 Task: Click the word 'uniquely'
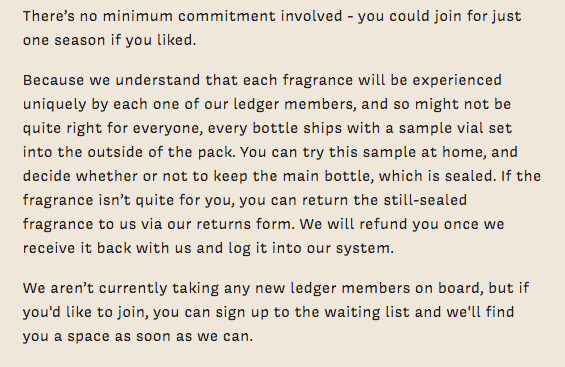pyautogui.click(x=55, y=104)
